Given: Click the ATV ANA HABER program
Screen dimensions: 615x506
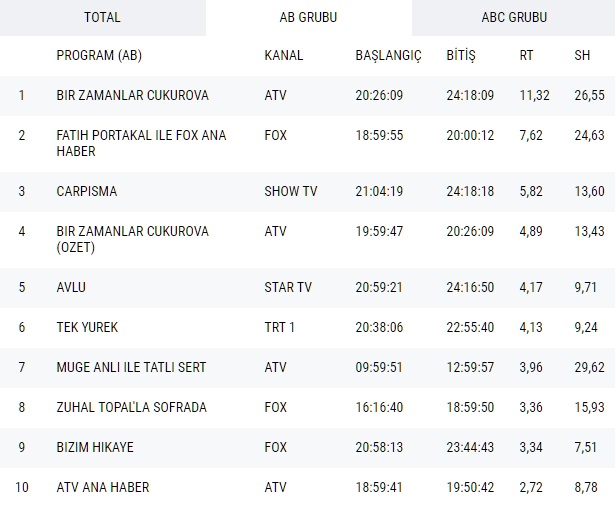Looking at the screenshot, I should 103,487.
